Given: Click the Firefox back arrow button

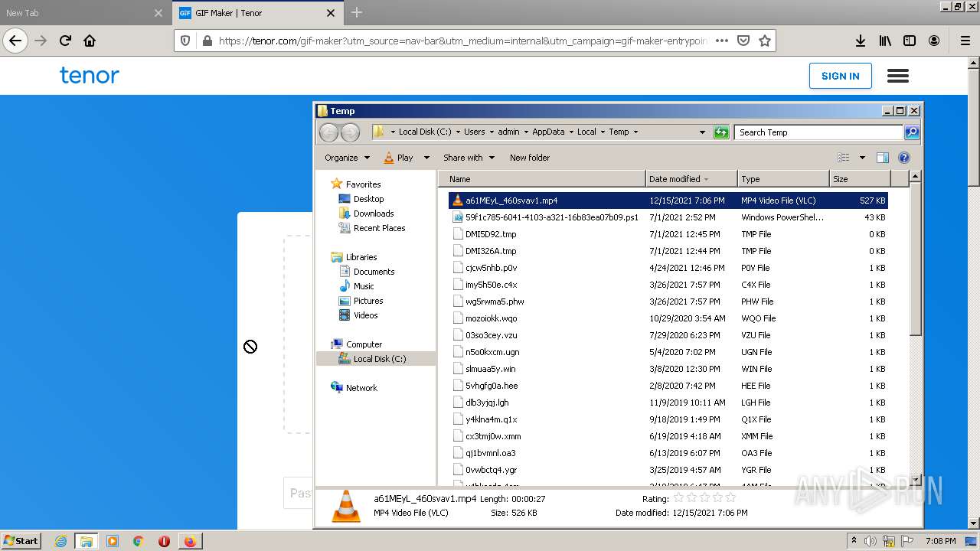Looking at the screenshot, I should [x=15, y=41].
